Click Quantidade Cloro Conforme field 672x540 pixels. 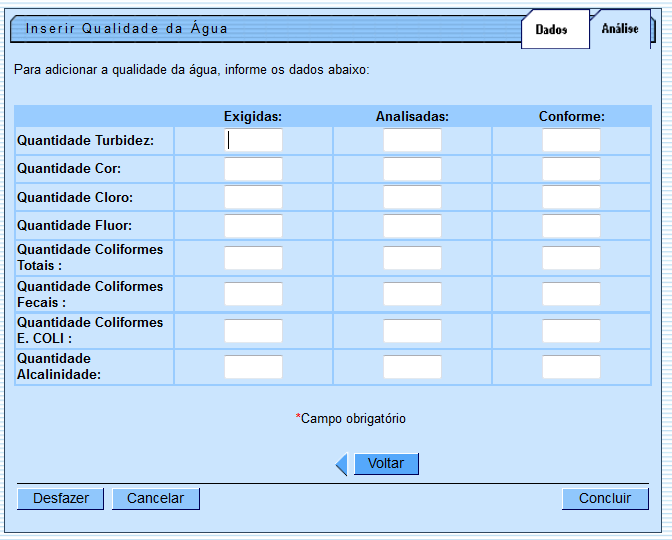coord(571,197)
